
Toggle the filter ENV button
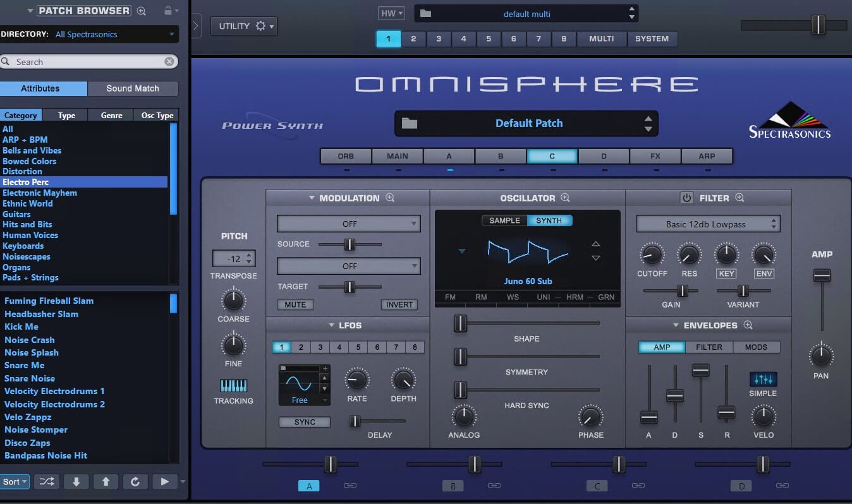point(764,273)
